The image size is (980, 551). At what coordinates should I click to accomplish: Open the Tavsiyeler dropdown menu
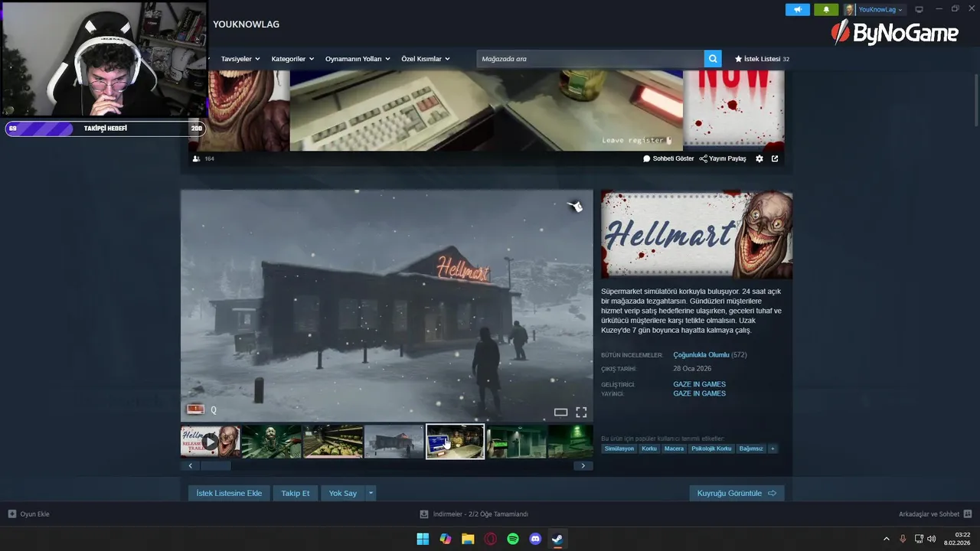[x=240, y=59]
